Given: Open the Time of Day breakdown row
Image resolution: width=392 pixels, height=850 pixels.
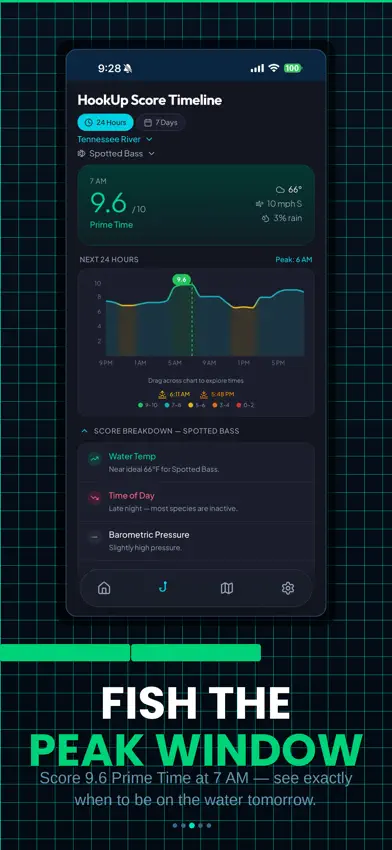Looking at the screenshot, I should click(x=196, y=501).
